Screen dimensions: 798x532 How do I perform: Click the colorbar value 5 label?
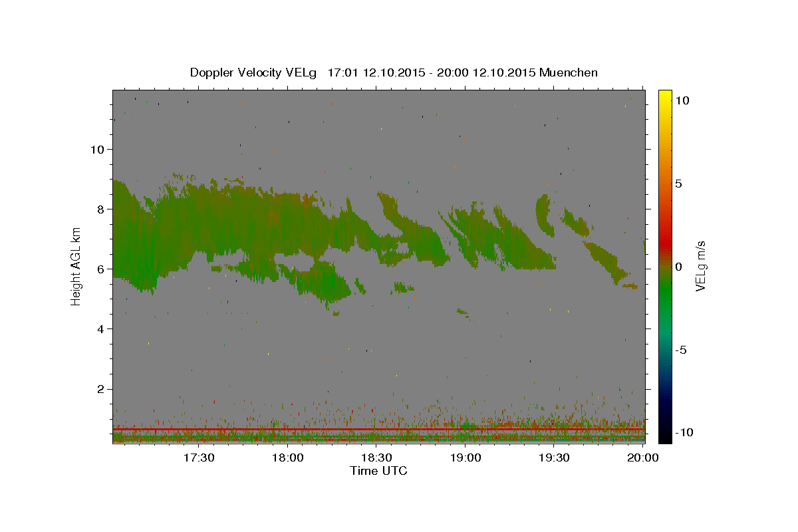point(678,184)
